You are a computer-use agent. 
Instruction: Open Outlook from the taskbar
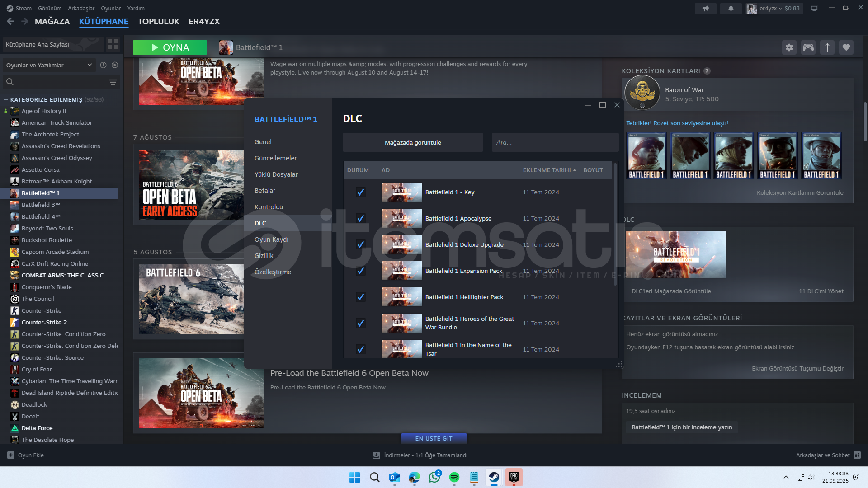tap(395, 477)
